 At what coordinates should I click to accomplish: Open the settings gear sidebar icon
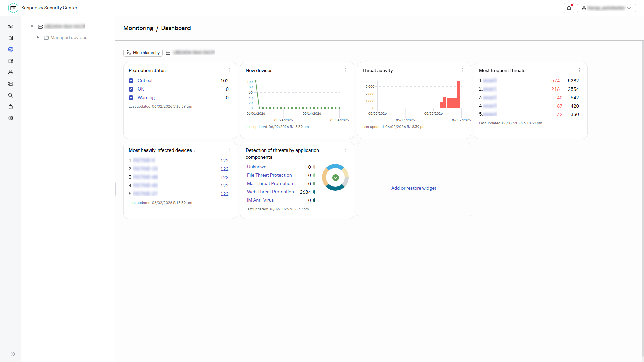point(11,118)
